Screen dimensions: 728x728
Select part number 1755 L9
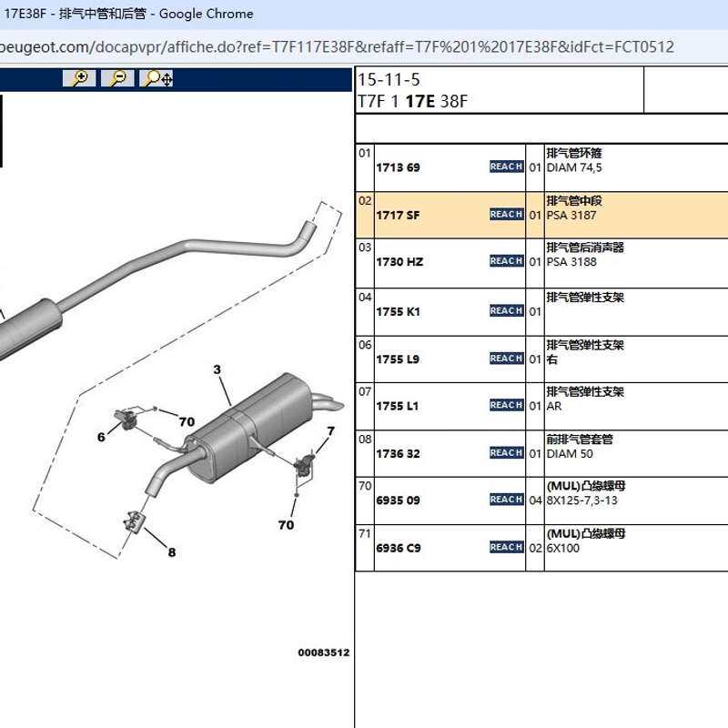398,359
